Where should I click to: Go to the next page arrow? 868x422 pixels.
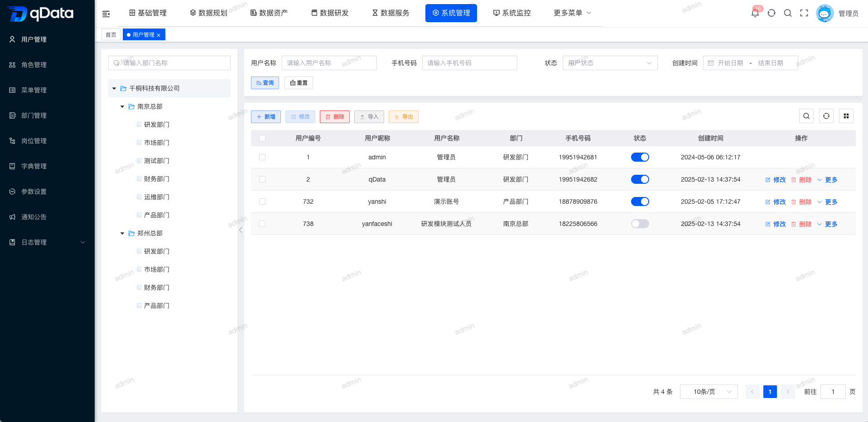coord(788,392)
